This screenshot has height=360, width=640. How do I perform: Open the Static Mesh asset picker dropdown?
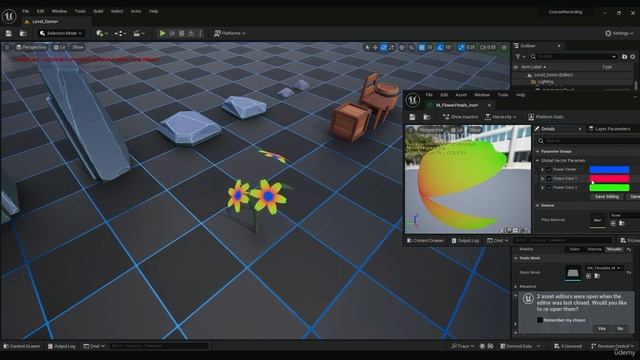tap(603, 268)
